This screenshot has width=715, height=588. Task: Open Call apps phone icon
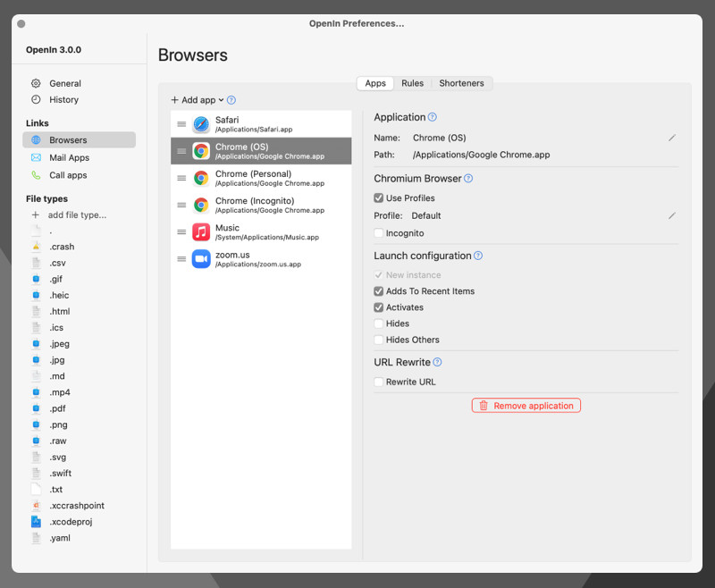tap(36, 175)
